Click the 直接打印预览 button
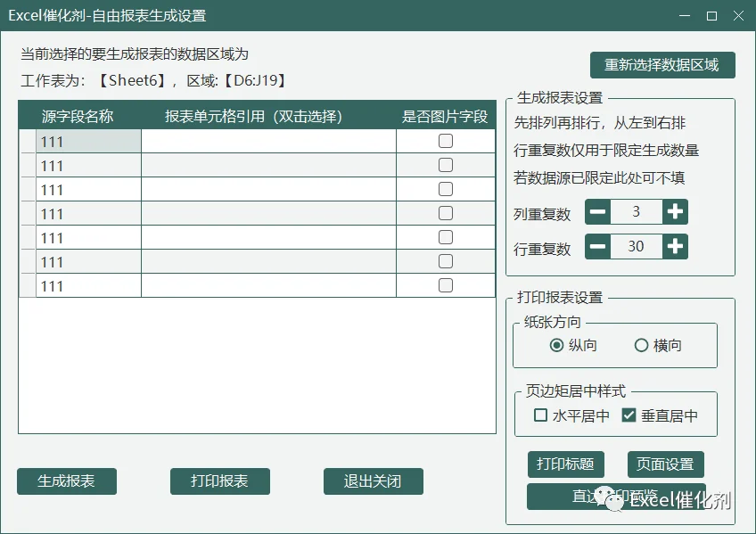The image size is (756, 534). pos(616,497)
